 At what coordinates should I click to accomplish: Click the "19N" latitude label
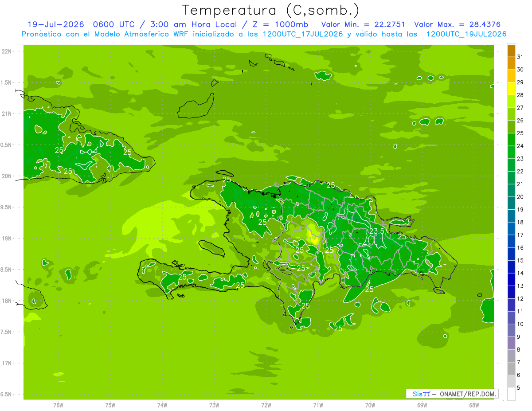click(x=7, y=239)
